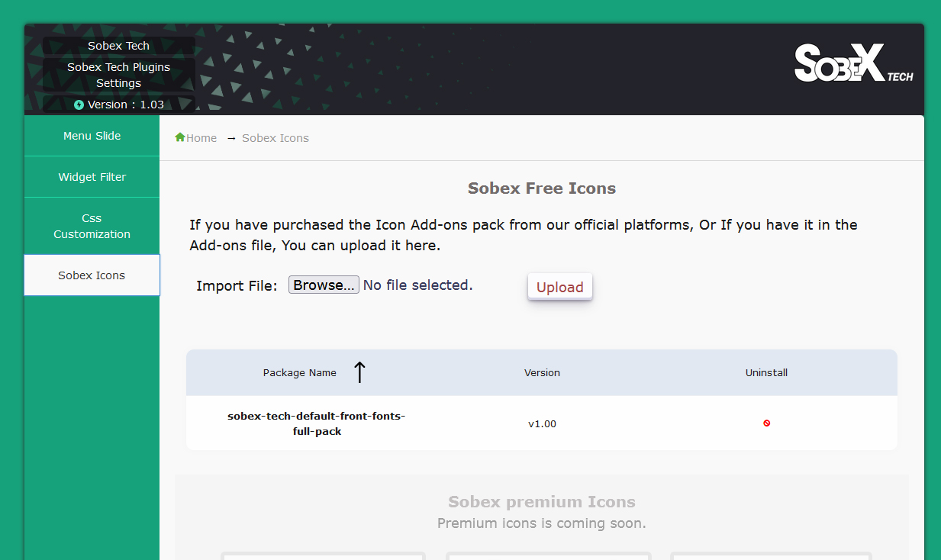Click the Browse file button
This screenshot has height=560, width=941.
(x=324, y=285)
